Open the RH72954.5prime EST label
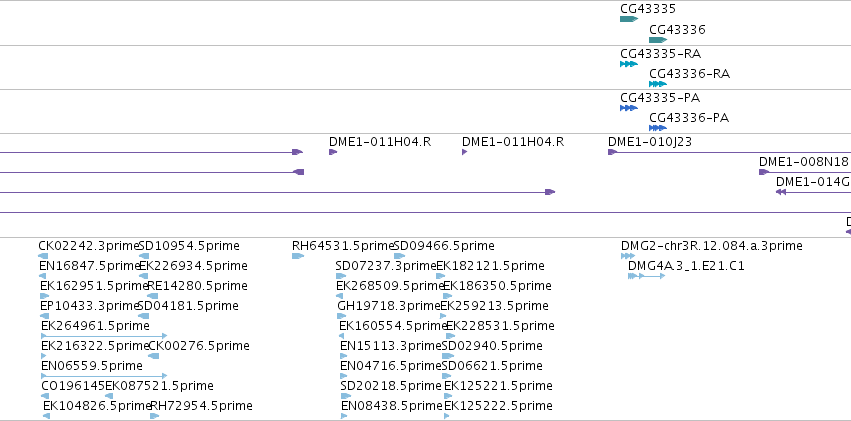The image size is (851, 421). coord(201,406)
